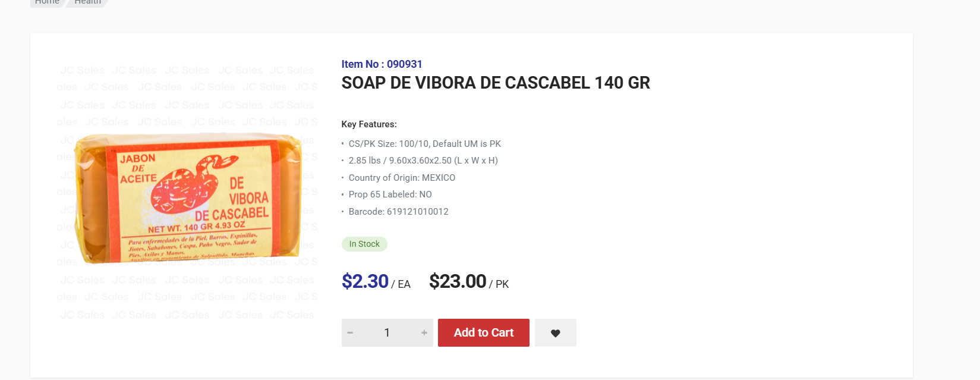Click the $2.30 each price
The height and width of the screenshot is (380, 980).
365,281
